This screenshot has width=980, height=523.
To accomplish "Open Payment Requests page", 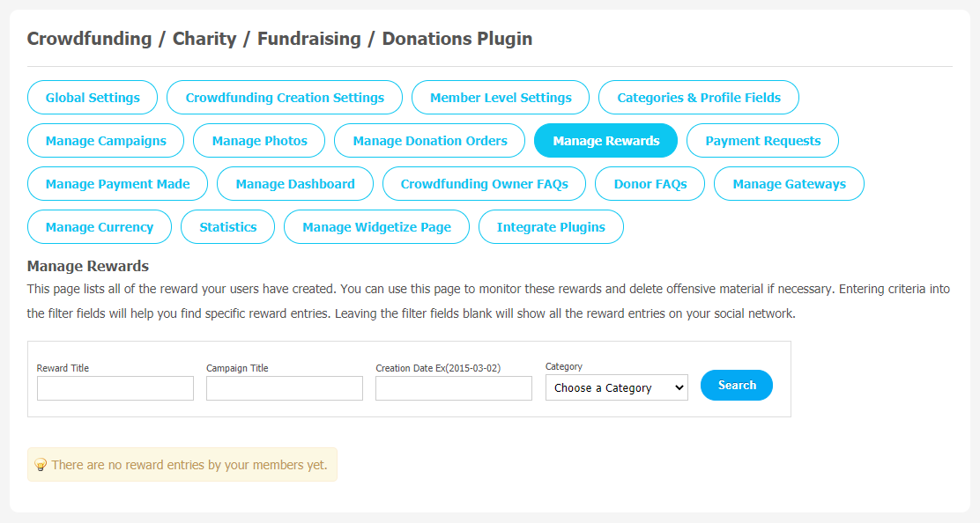I will [x=762, y=140].
